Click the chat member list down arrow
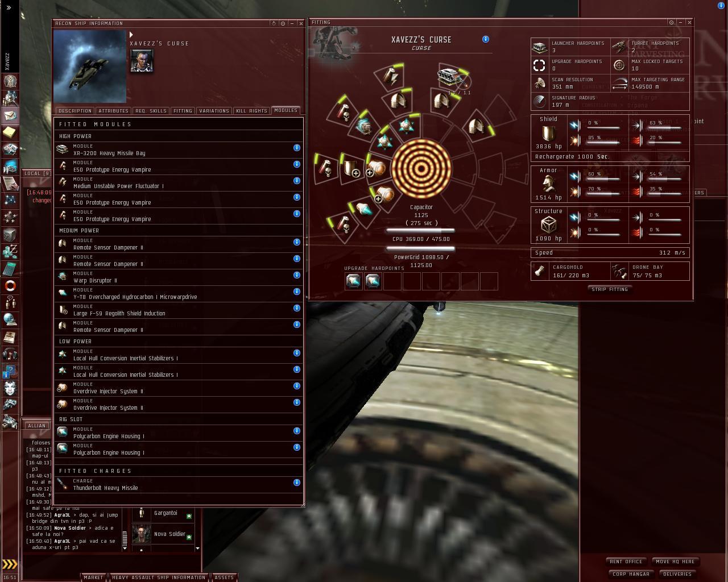728x582 pixels. (x=197, y=548)
